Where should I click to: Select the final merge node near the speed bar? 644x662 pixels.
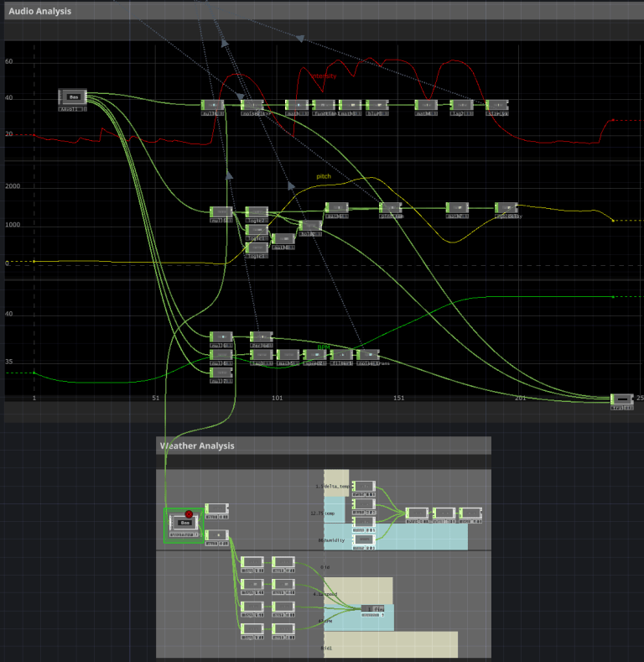[x=373, y=610]
